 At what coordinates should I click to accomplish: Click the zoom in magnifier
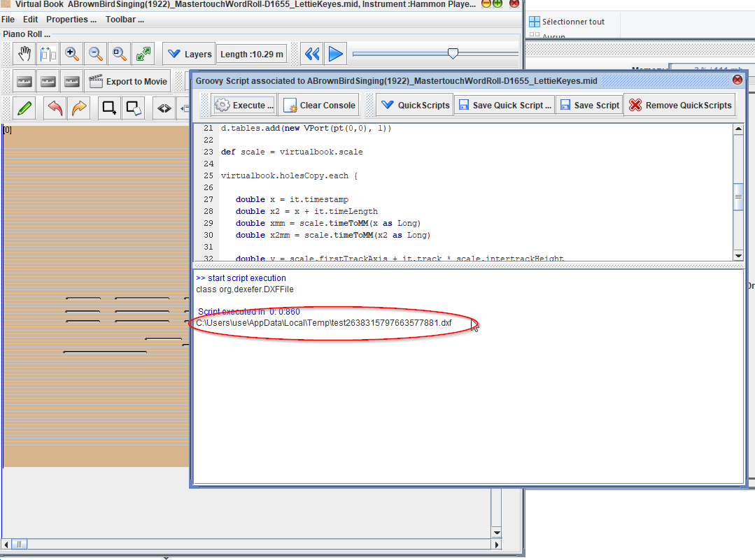71,54
